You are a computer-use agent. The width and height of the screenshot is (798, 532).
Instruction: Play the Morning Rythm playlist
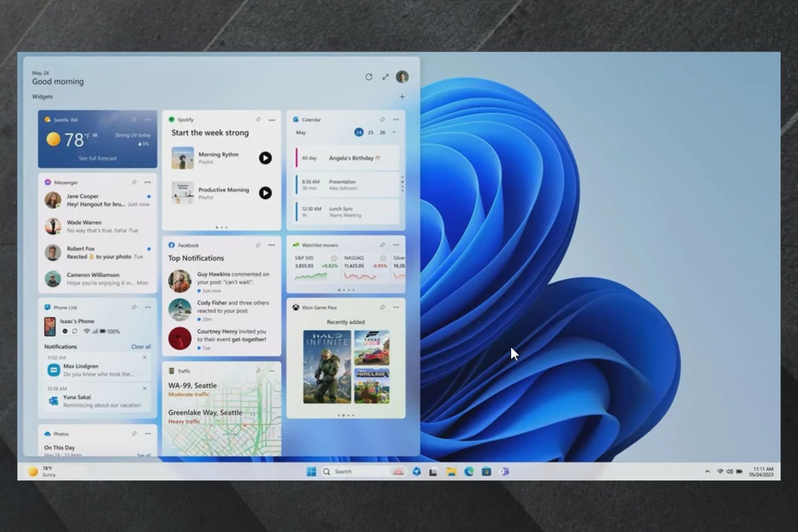265,158
